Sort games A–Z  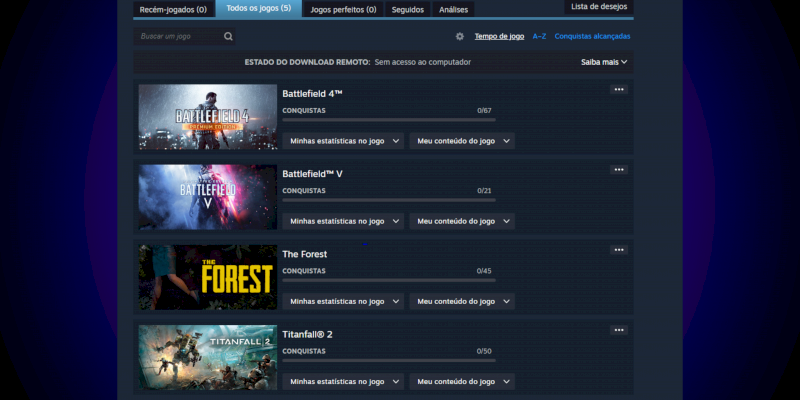[539, 36]
